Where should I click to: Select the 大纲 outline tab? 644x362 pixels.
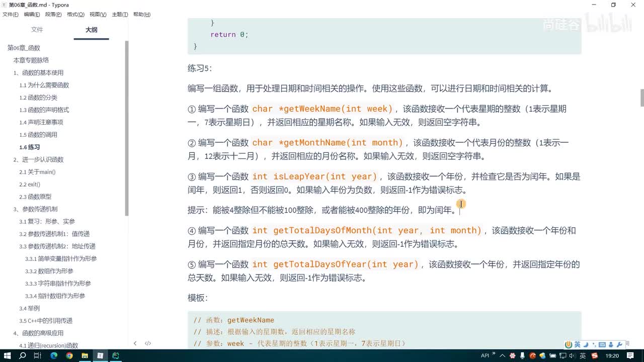91,30
